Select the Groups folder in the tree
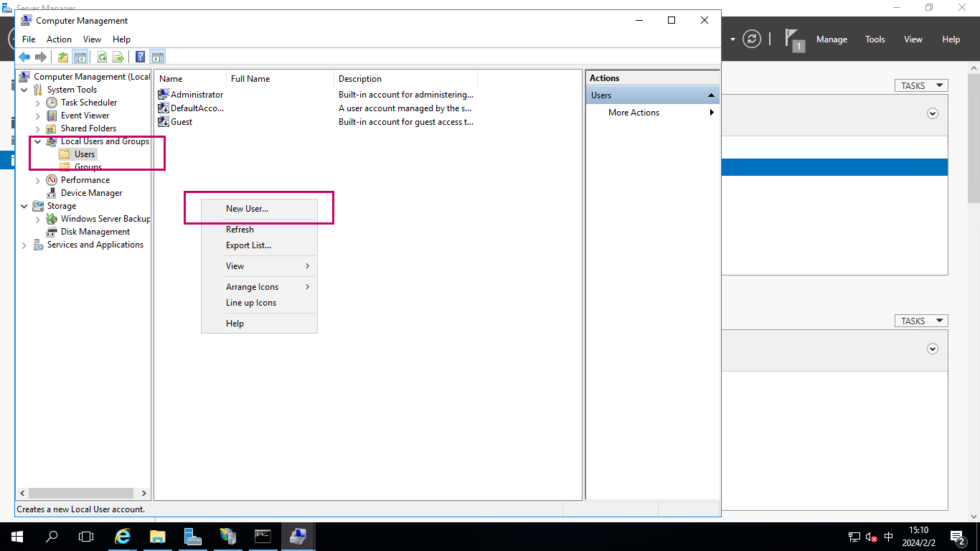The image size is (980, 551). tap(88, 167)
